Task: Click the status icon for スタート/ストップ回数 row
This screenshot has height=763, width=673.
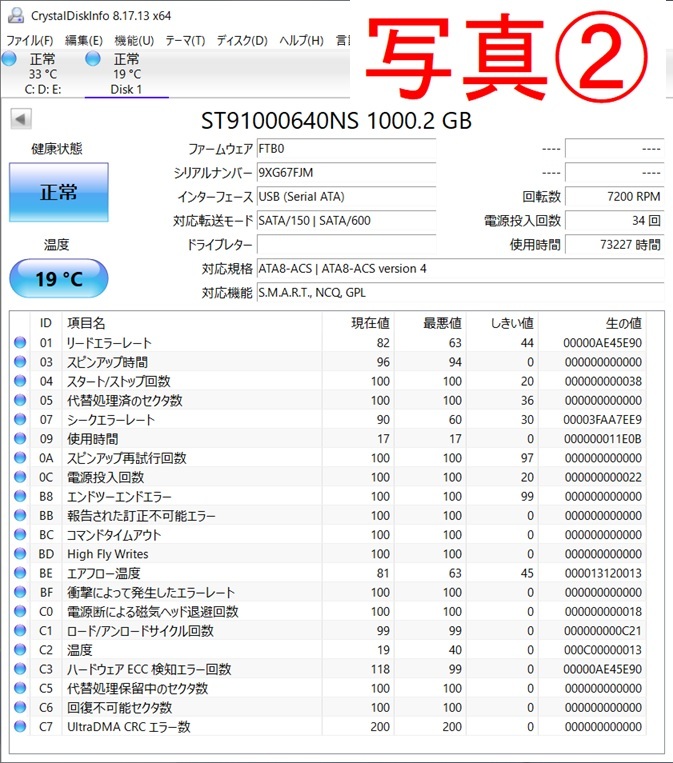Action: [20, 381]
